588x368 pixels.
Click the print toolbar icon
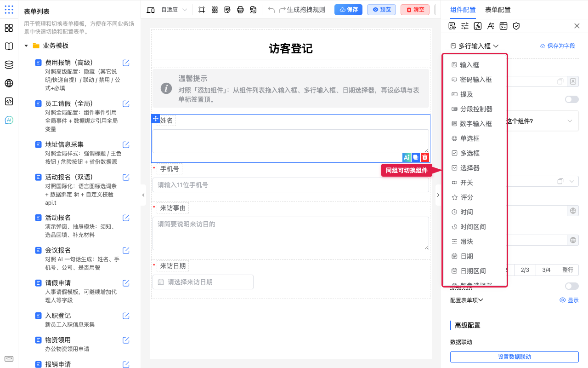[240, 10]
